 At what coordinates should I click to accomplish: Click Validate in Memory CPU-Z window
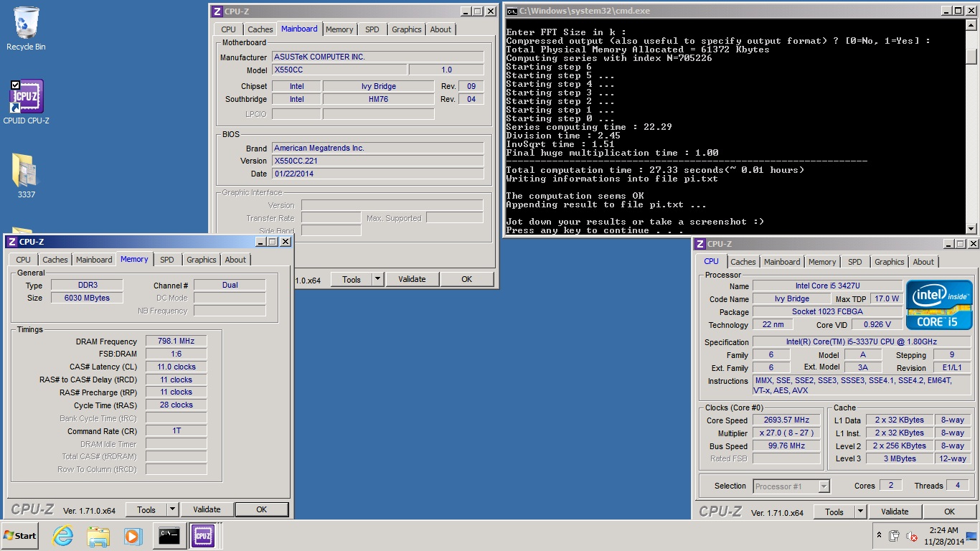[x=207, y=509]
